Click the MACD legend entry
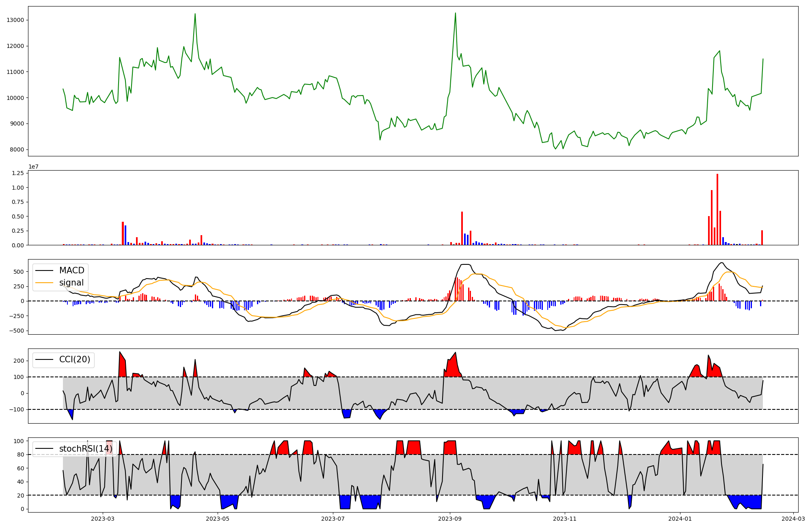Viewport: 812px width, 528px height. click(x=71, y=270)
